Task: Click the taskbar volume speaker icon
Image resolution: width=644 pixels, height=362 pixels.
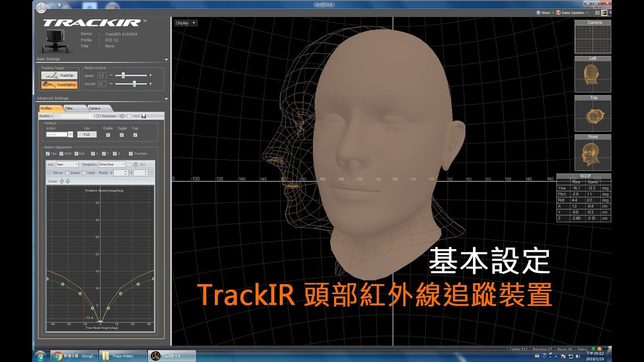Action: coord(579,355)
